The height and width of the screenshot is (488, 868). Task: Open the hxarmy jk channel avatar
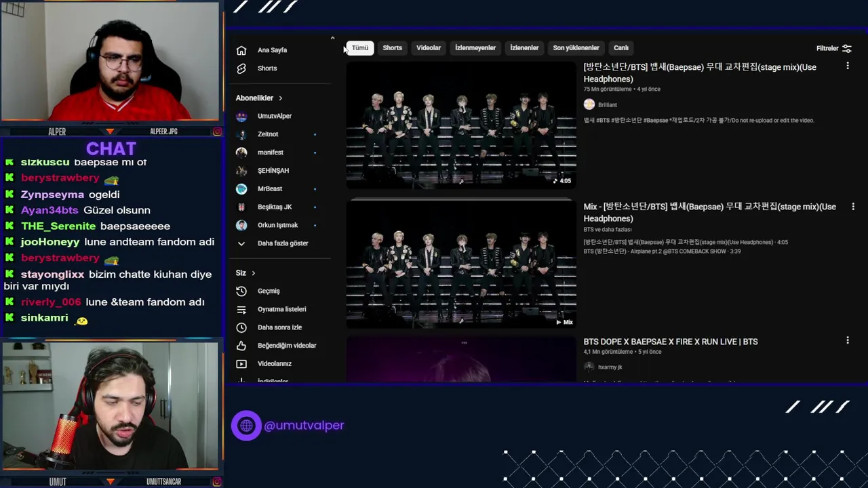pyautogui.click(x=589, y=367)
